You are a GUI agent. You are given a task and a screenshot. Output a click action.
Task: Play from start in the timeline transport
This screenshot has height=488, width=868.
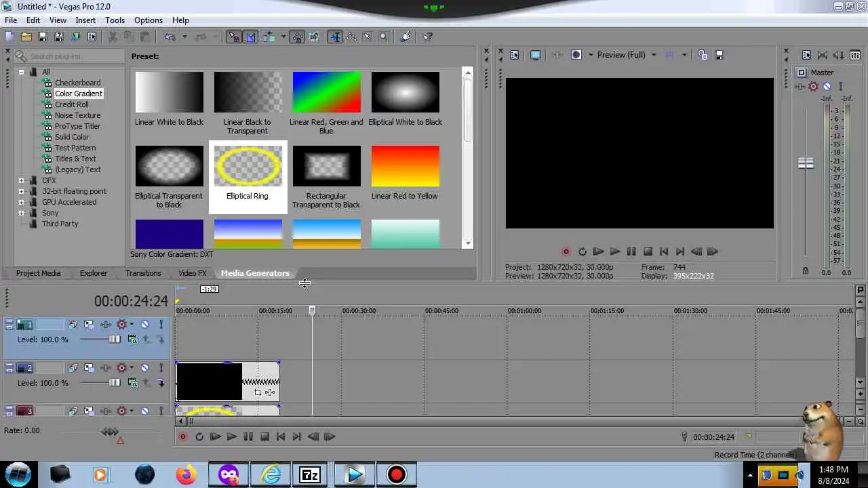215,437
